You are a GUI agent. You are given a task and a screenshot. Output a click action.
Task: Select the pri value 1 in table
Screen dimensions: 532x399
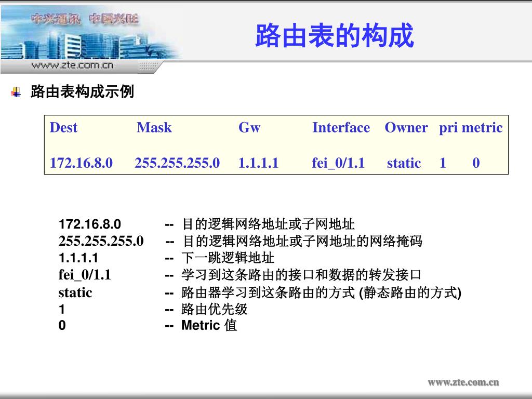pos(443,163)
